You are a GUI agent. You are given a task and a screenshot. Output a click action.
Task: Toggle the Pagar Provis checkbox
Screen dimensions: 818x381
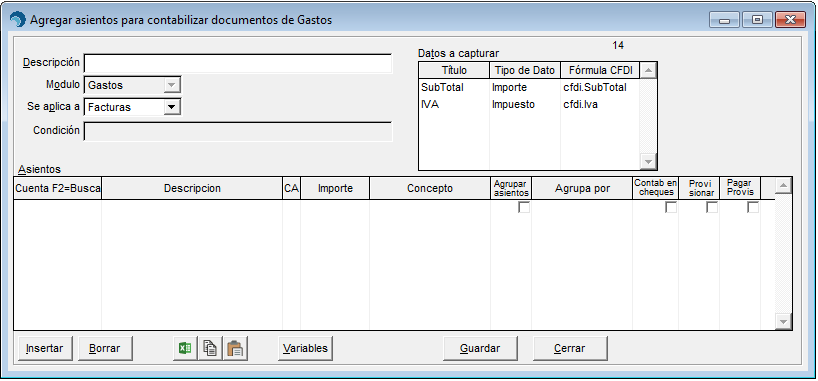pos(753,207)
